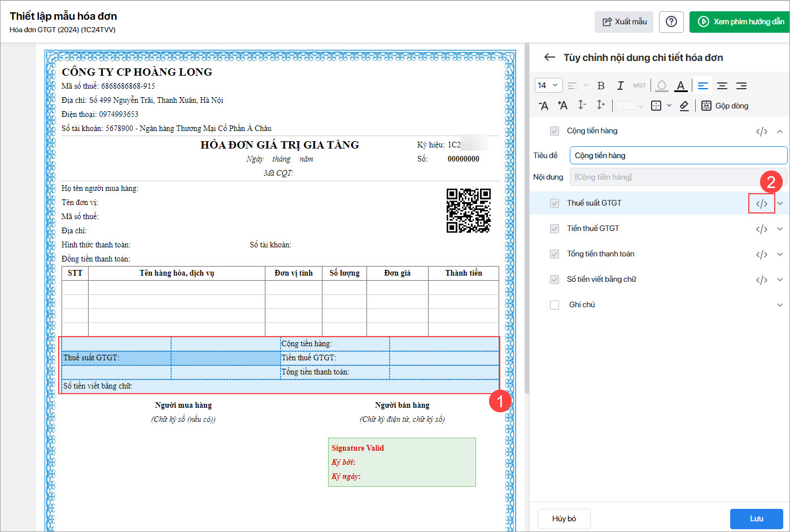Collapse the Cộng tiền hàng section

pyautogui.click(x=780, y=131)
